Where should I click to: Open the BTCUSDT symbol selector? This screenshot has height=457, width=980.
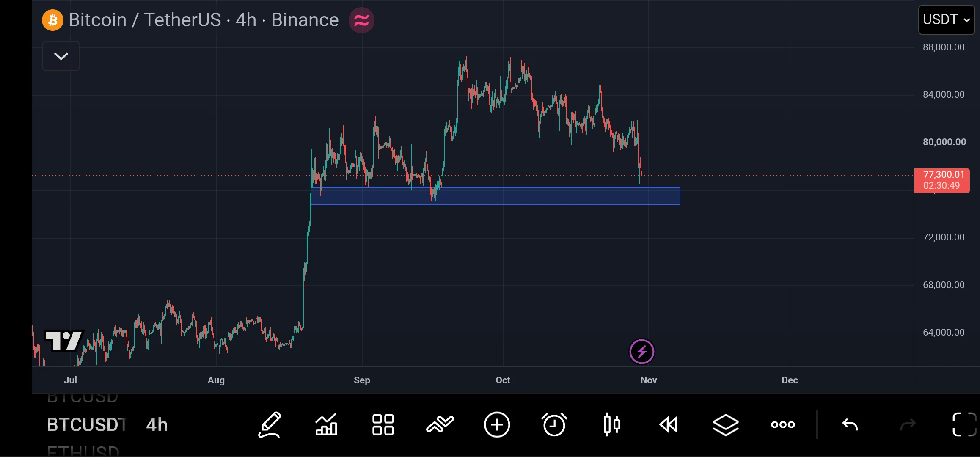point(87,424)
